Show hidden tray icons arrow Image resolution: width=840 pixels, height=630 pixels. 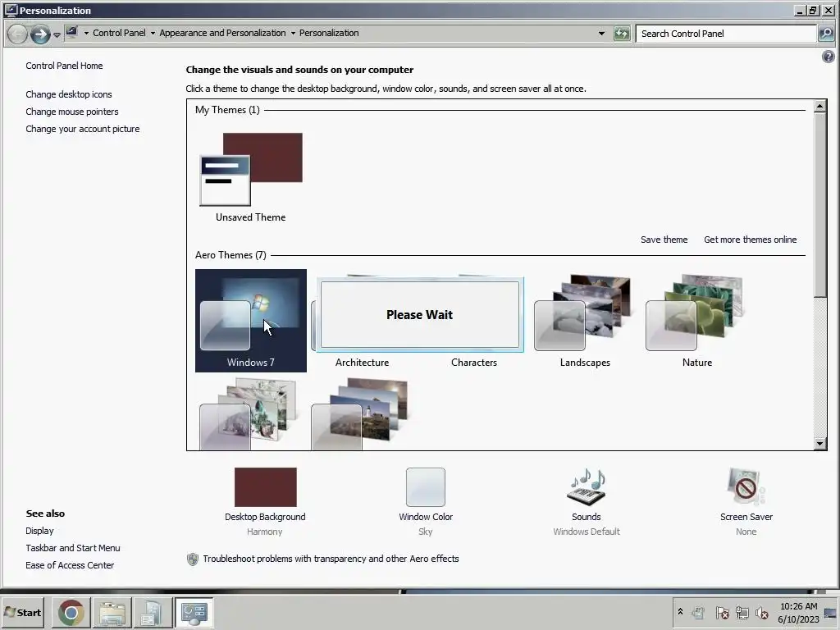680,612
